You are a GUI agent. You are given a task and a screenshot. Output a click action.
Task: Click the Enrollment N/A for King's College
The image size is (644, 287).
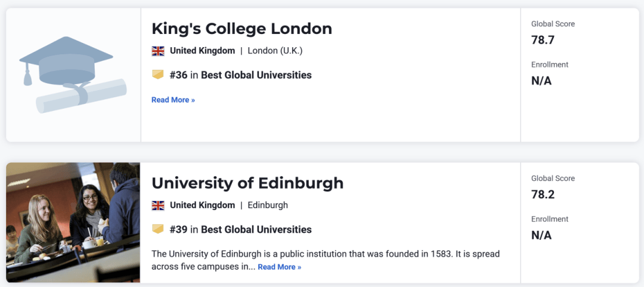pyautogui.click(x=541, y=81)
